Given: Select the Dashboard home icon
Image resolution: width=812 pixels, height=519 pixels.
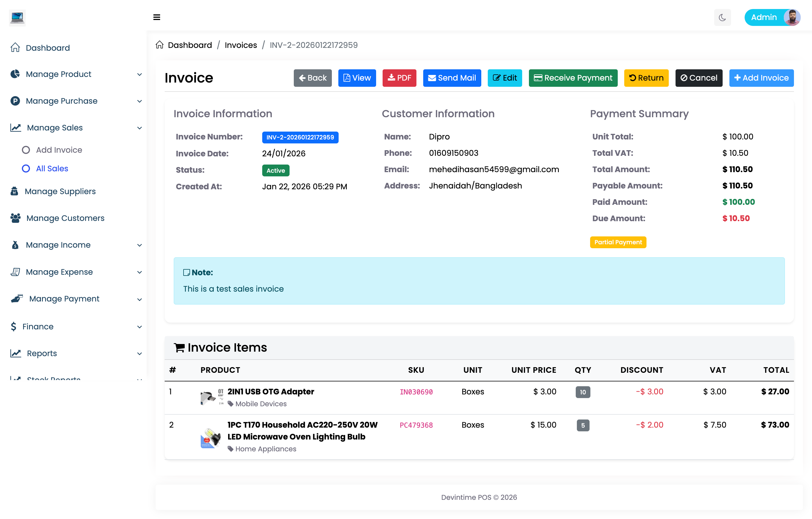Looking at the screenshot, I should point(15,48).
